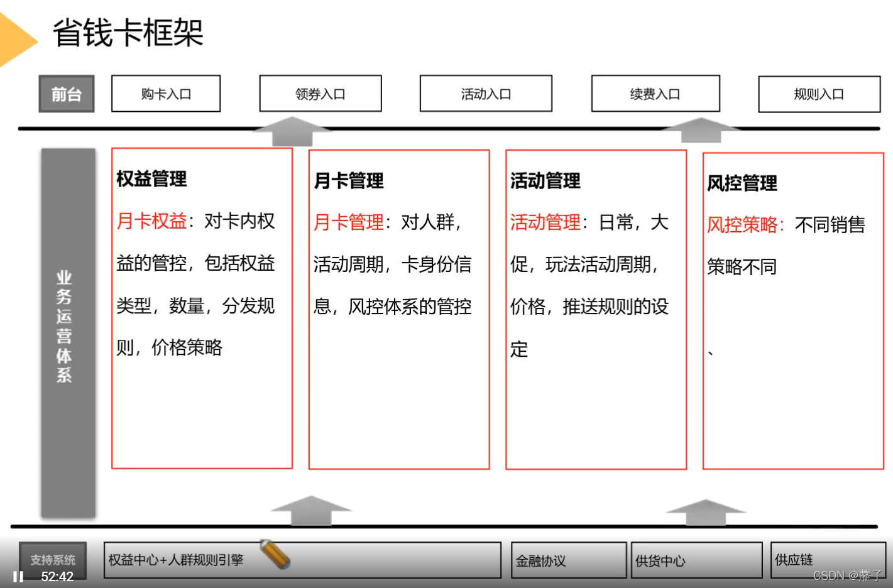The width and height of the screenshot is (893, 588).
Task: Click the text 促，玩法活动周期，
Action: 585,264
